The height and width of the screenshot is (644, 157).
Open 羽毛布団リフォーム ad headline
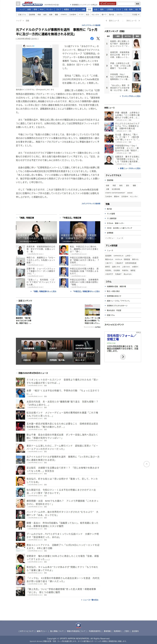coord(122,338)
